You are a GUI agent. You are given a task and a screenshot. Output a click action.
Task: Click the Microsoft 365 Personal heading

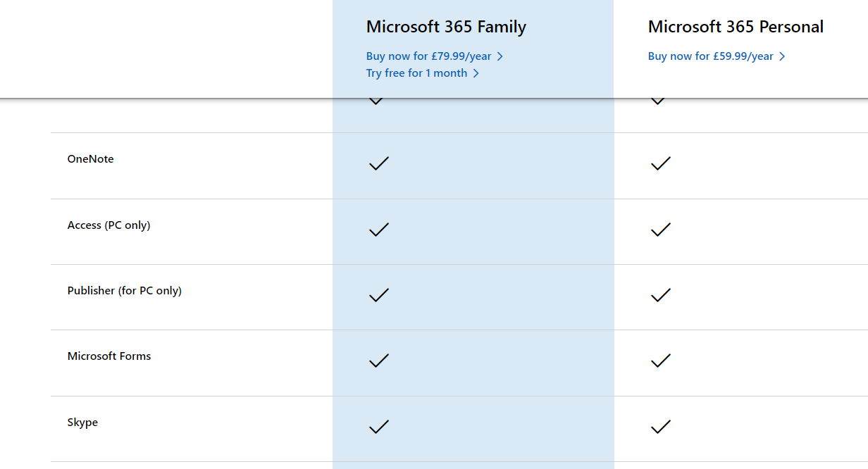736,27
